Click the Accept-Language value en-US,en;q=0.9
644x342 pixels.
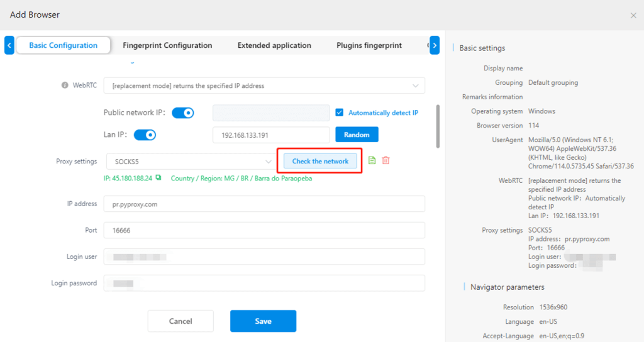[x=562, y=336]
